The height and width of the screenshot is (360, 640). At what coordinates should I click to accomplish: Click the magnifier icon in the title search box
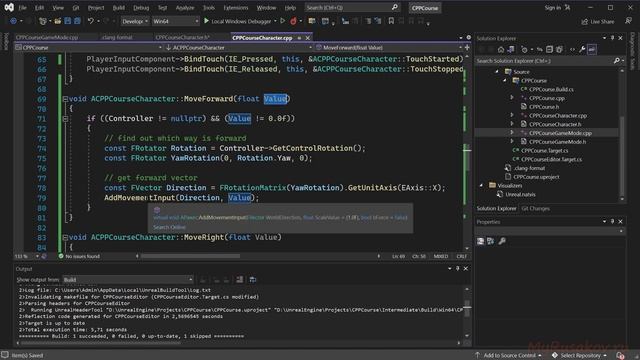tap(394, 7)
